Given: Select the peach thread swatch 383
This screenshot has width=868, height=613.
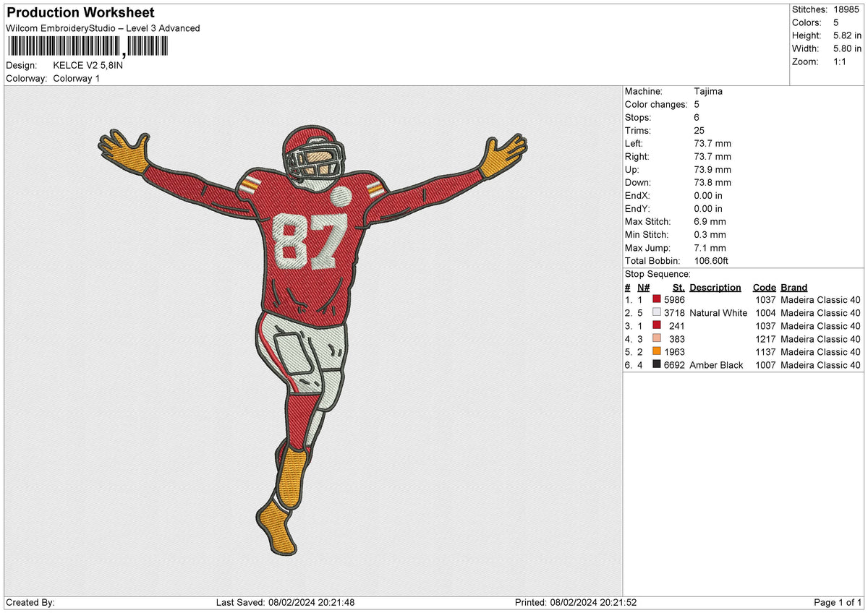Looking at the screenshot, I should (658, 338).
